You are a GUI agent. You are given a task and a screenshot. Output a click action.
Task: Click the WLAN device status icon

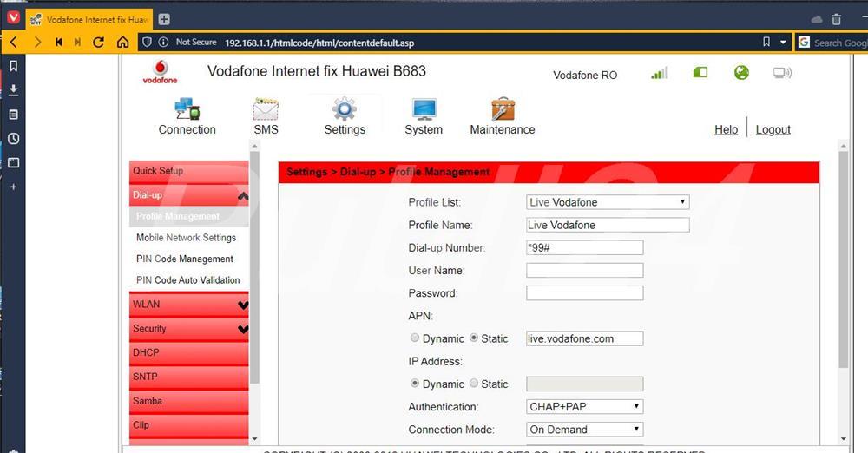[x=782, y=73]
